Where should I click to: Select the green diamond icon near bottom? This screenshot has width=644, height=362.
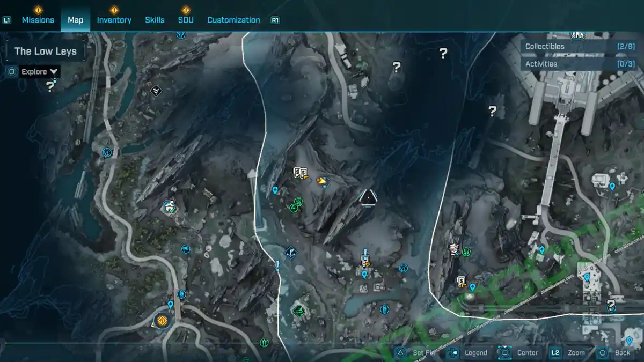299,309
